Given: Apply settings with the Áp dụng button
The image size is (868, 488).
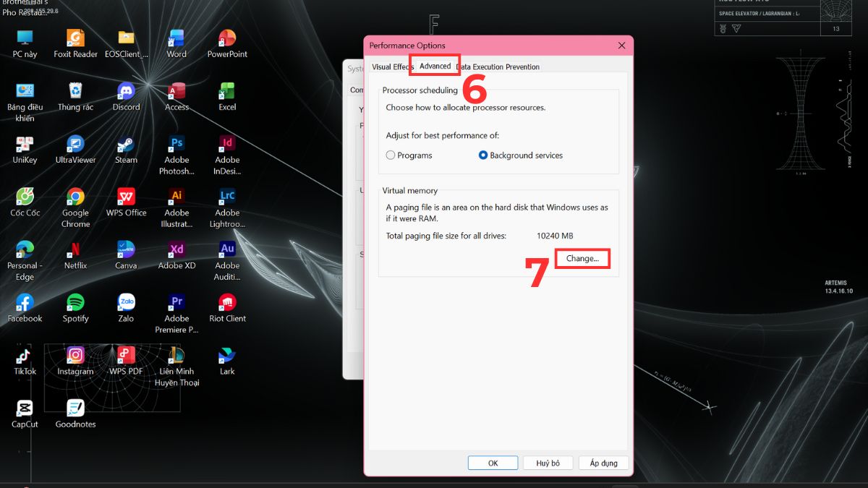Looking at the screenshot, I should (603, 463).
